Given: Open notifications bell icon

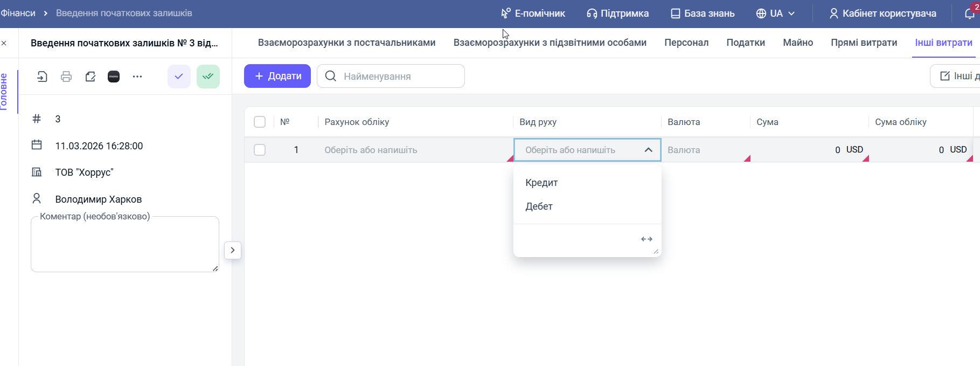Looking at the screenshot, I should pyautogui.click(x=969, y=13).
